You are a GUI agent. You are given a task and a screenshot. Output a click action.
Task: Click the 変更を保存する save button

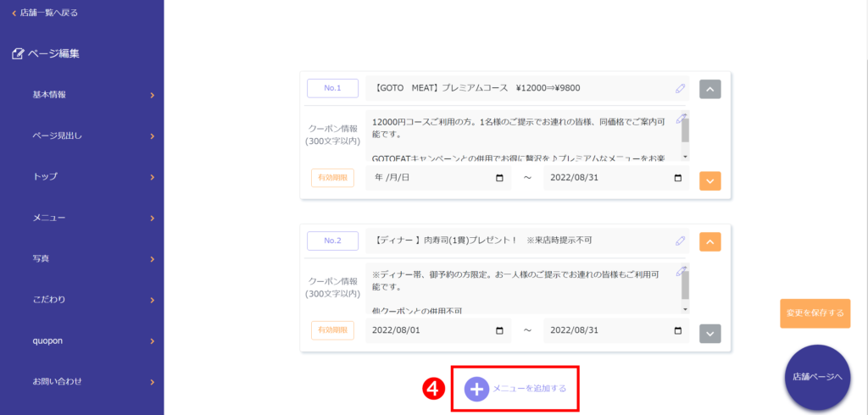pos(815,313)
